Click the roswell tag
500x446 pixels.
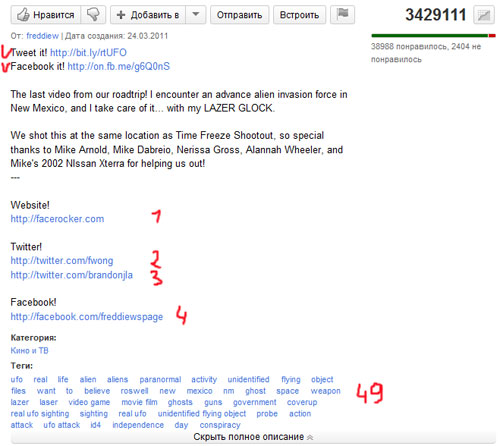click(x=134, y=391)
